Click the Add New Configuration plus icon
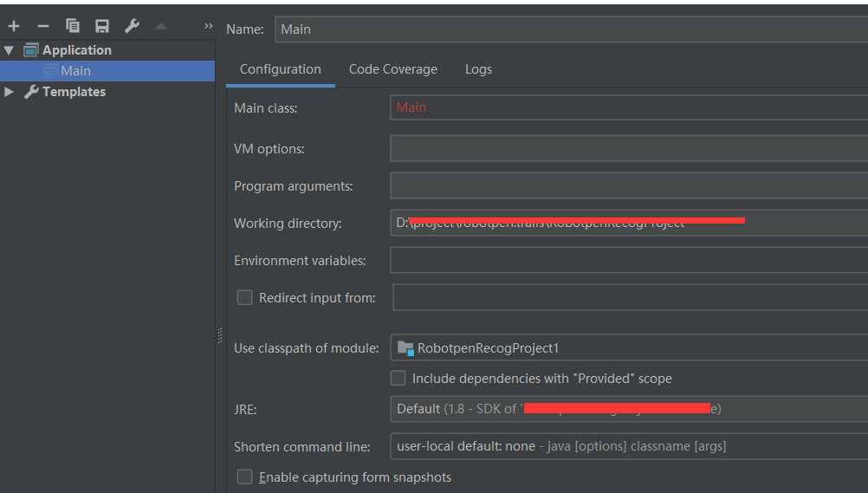Image resolution: width=868 pixels, height=493 pixels. (x=14, y=27)
